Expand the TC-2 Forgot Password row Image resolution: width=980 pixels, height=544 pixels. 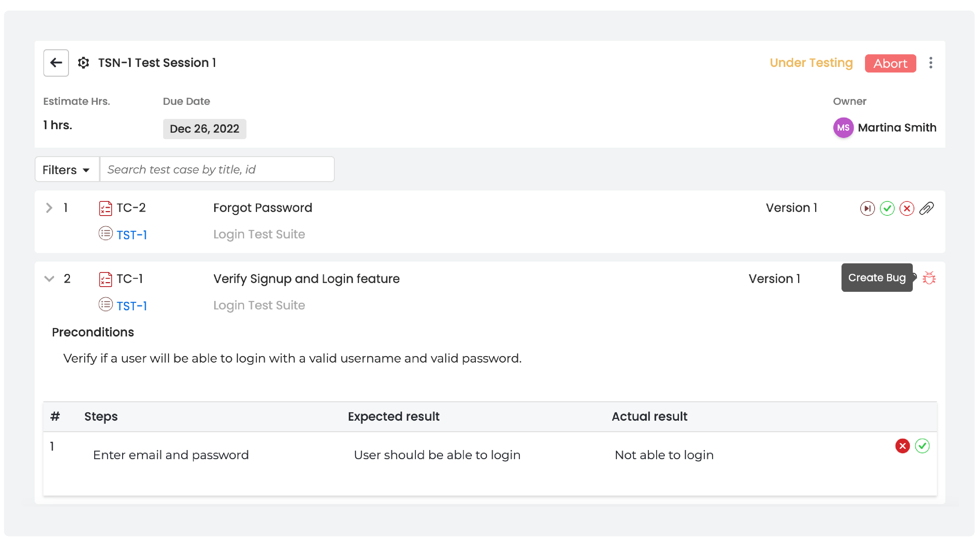49,208
